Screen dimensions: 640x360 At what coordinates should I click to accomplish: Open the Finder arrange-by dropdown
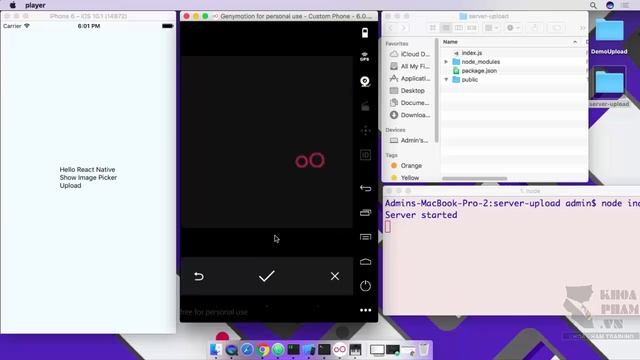pyautogui.click(x=491, y=28)
